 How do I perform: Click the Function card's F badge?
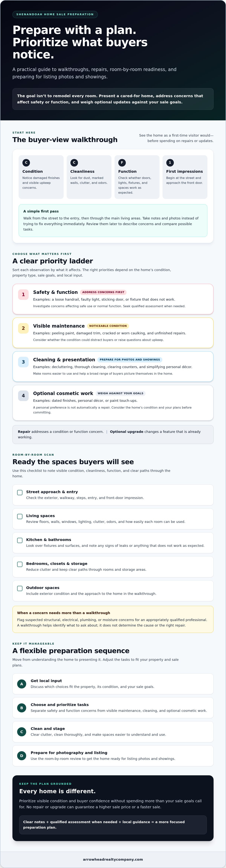tap(122, 162)
